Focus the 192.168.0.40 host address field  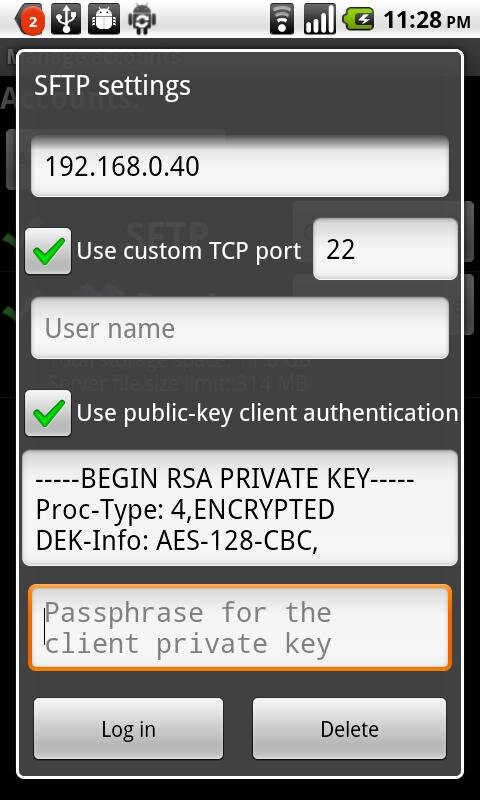pos(240,166)
